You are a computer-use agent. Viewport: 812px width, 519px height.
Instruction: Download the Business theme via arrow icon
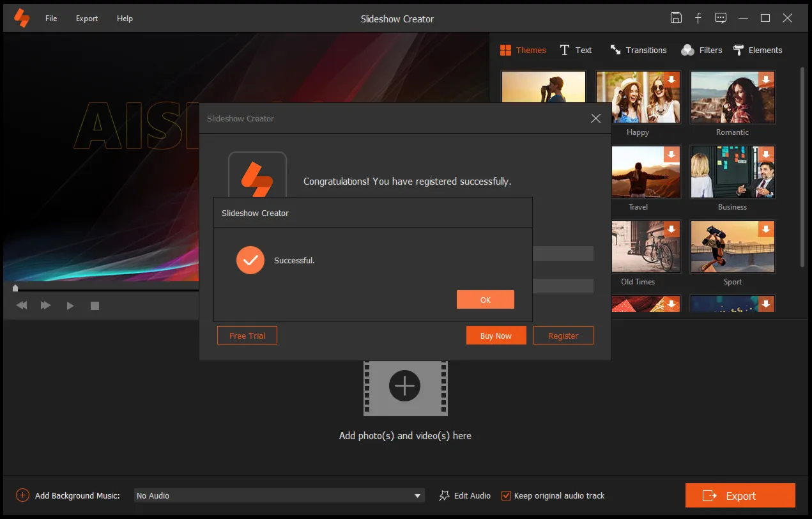(767, 154)
